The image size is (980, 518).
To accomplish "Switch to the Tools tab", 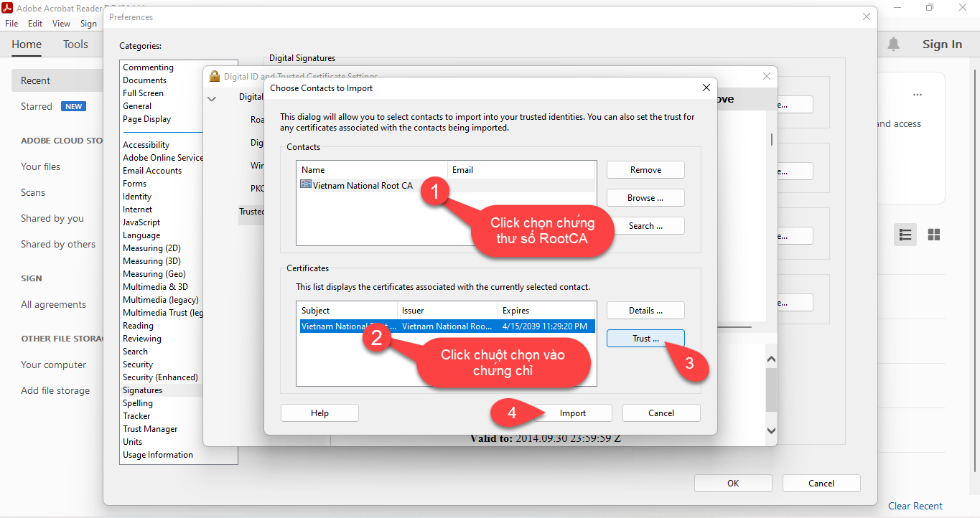I will pyautogui.click(x=75, y=44).
